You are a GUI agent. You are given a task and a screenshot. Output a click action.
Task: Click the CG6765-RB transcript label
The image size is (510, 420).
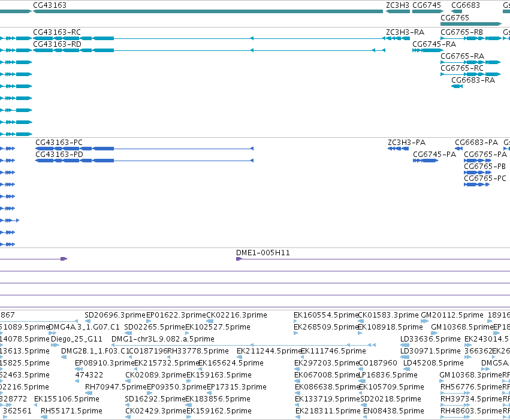(x=462, y=32)
